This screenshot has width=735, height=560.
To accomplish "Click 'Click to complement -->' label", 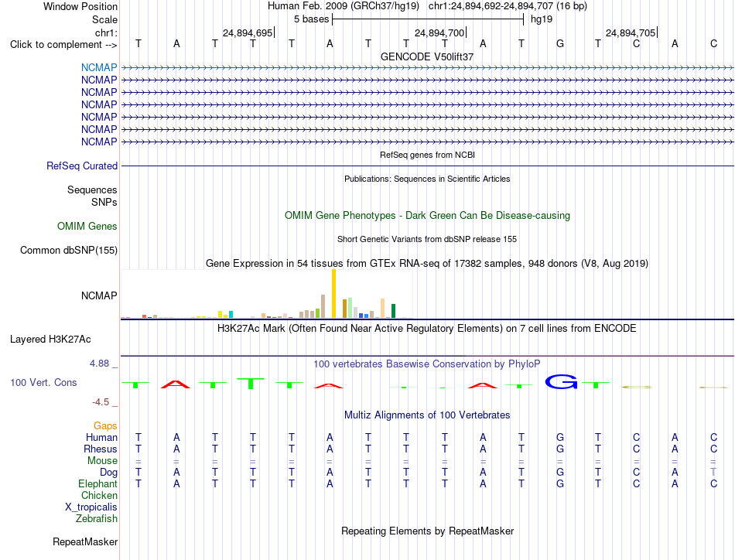I will pos(63,45).
